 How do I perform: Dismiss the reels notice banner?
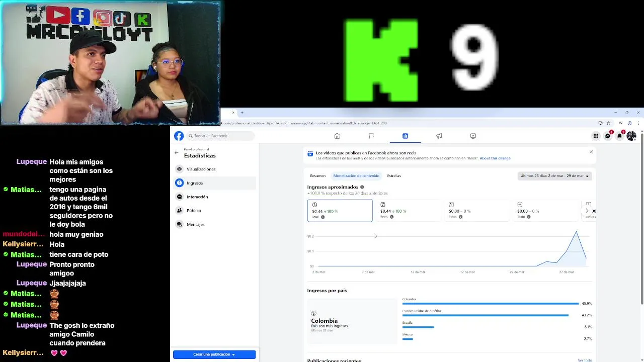pyautogui.click(x=591, y=152)
